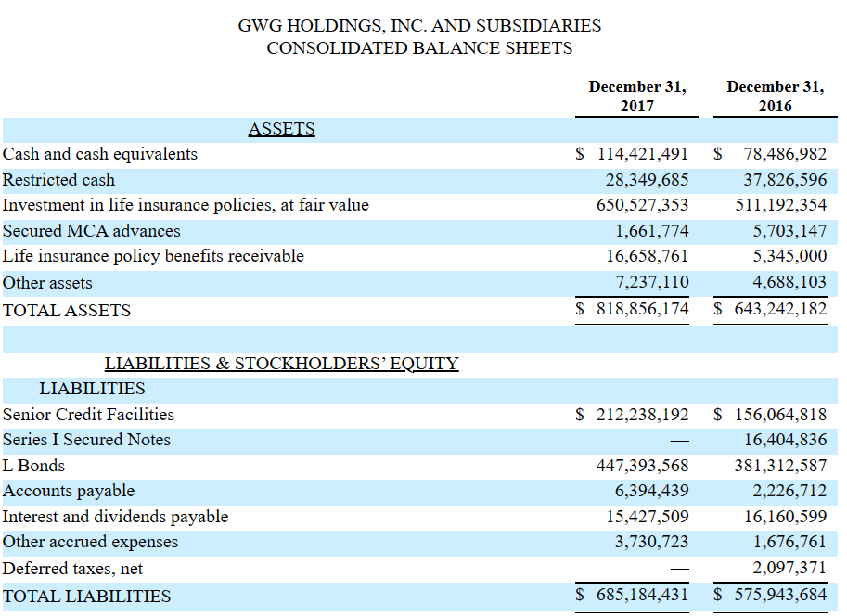This screenshot has width=847, height=616.
Task: Select the total 575,943,684
Action: (781, 595)
